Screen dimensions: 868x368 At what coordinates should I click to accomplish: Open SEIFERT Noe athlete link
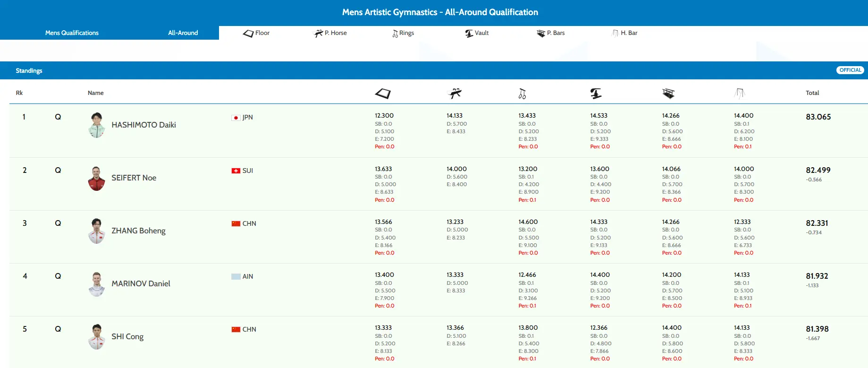tap(134, 178)
